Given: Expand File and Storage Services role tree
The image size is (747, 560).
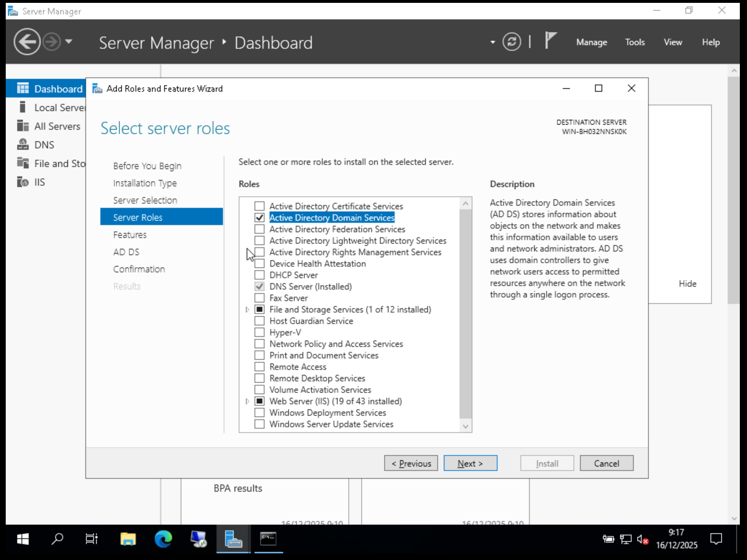Looking at the screenshot, I should point(247,310).
